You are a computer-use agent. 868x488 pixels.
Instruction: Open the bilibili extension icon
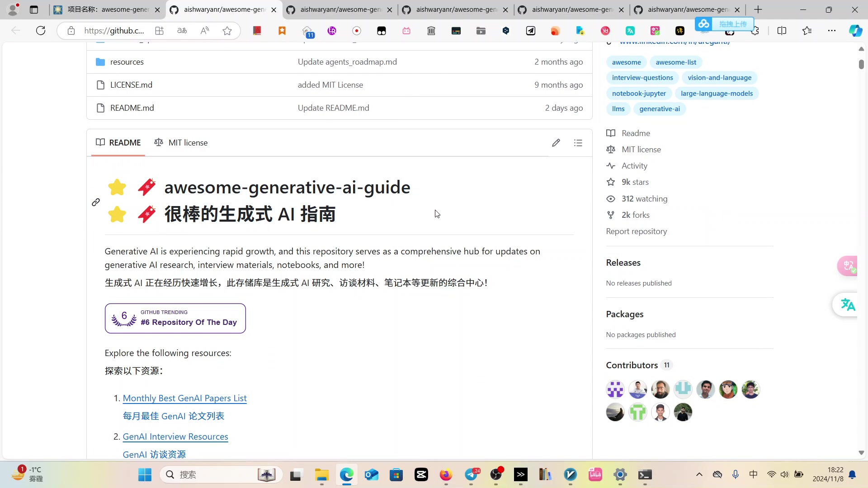406,31
